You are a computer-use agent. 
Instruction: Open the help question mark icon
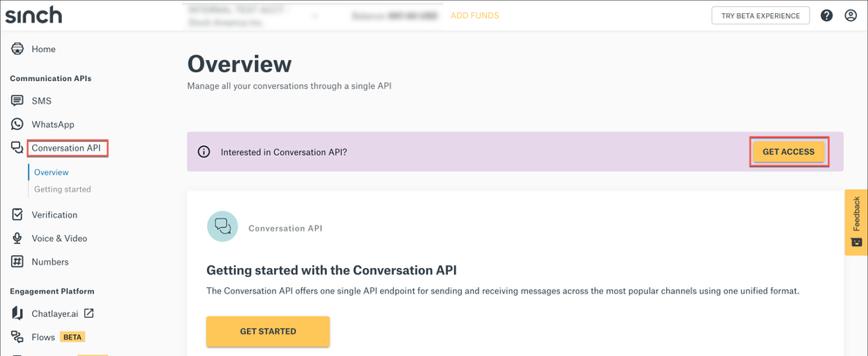tap(826, 16)
